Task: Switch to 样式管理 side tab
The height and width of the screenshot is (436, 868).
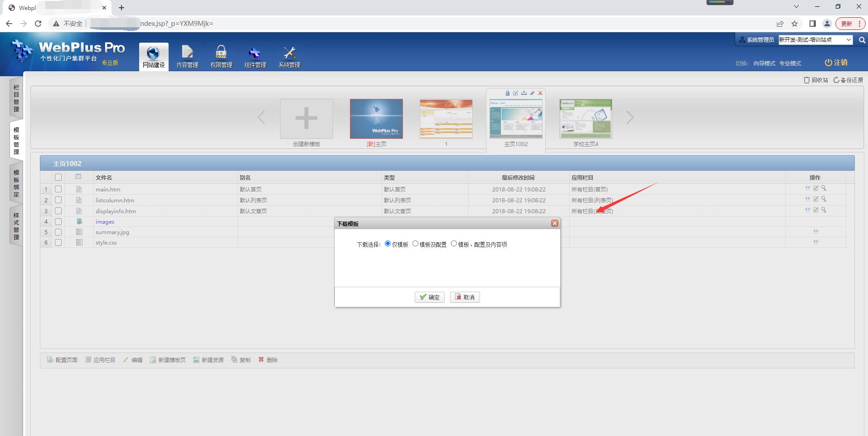Action: (x=16, y=226)
